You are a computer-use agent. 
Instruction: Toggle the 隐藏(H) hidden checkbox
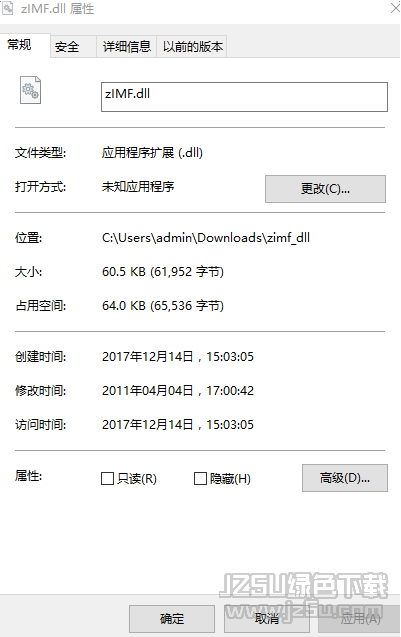click(x=200, y=478)
